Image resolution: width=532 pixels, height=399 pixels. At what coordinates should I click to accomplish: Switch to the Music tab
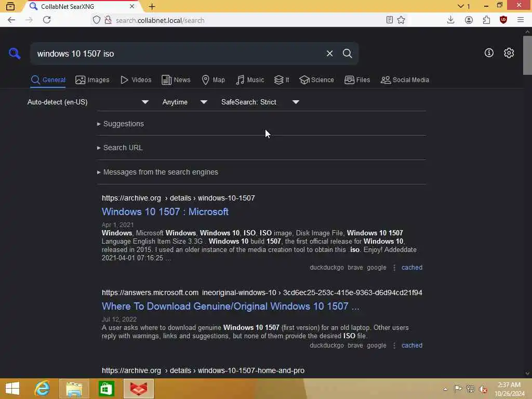click(x=250, y=79)
